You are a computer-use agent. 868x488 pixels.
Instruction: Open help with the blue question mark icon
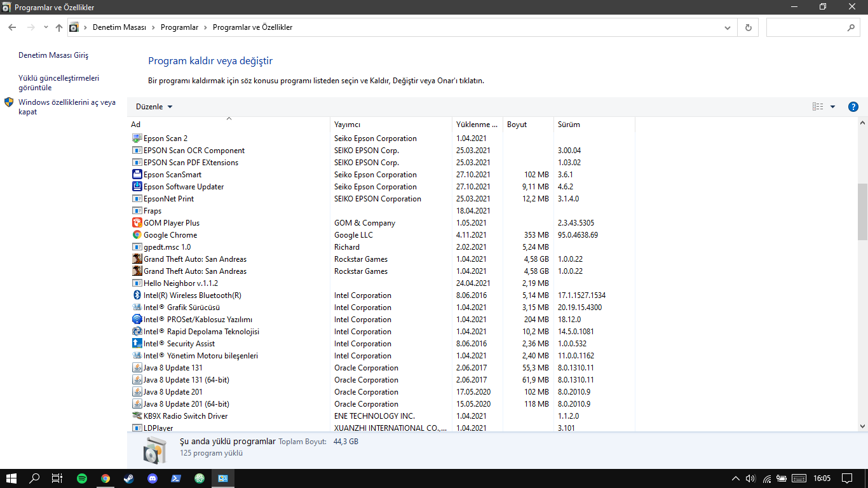tap(853, 107)
